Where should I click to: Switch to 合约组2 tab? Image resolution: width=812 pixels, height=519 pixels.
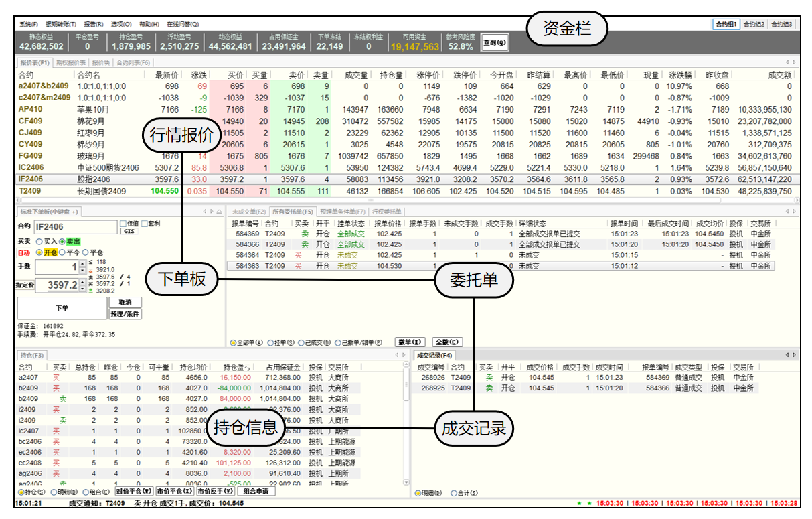pyautogui.click(x=754, y=24)
